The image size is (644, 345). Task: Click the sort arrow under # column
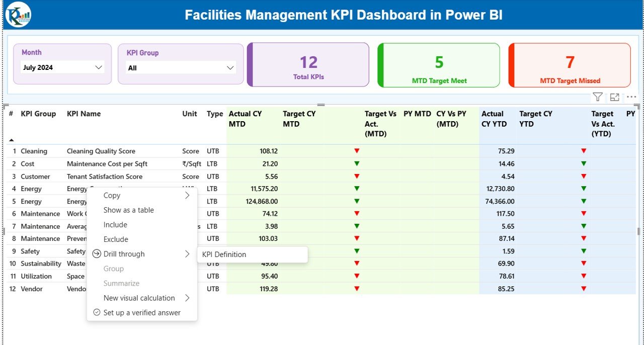point(12,140)
